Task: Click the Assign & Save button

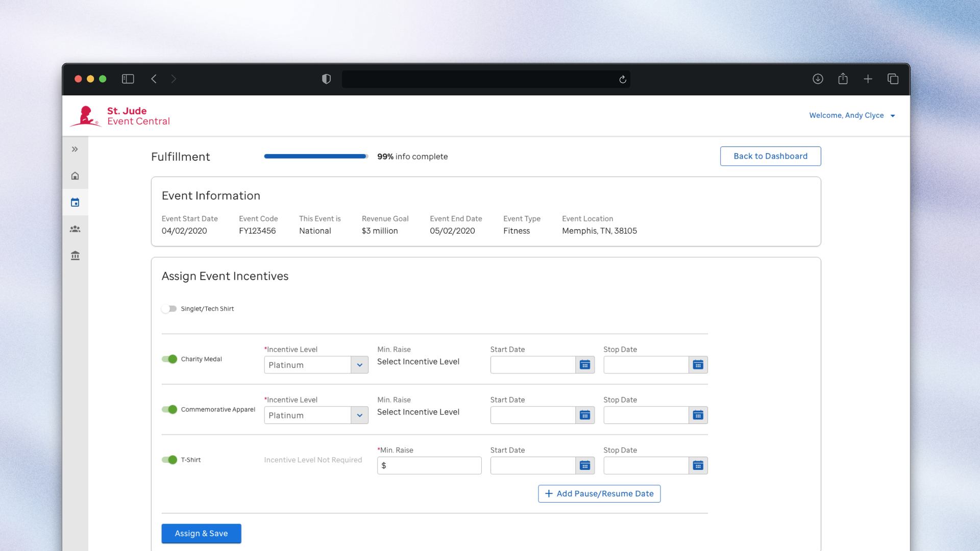Action: pyautogui.click(x=201, y=533)
